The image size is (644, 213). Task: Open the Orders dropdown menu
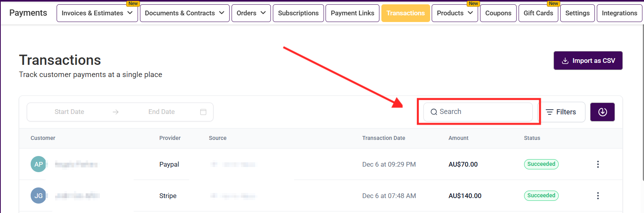pos(251,13)
